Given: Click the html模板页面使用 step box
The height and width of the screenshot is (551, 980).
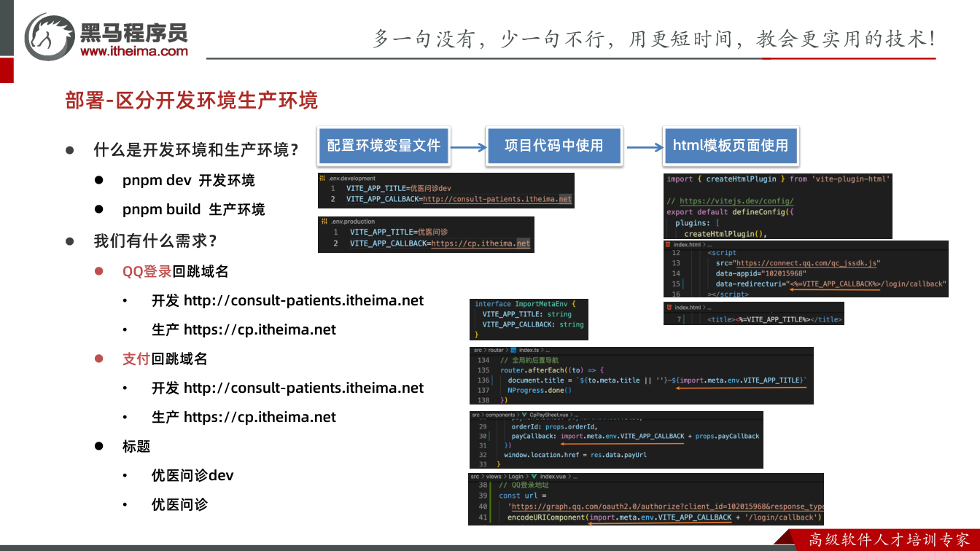Looking at the screenshot, I should pyautogui.click(x=730, y=145).
